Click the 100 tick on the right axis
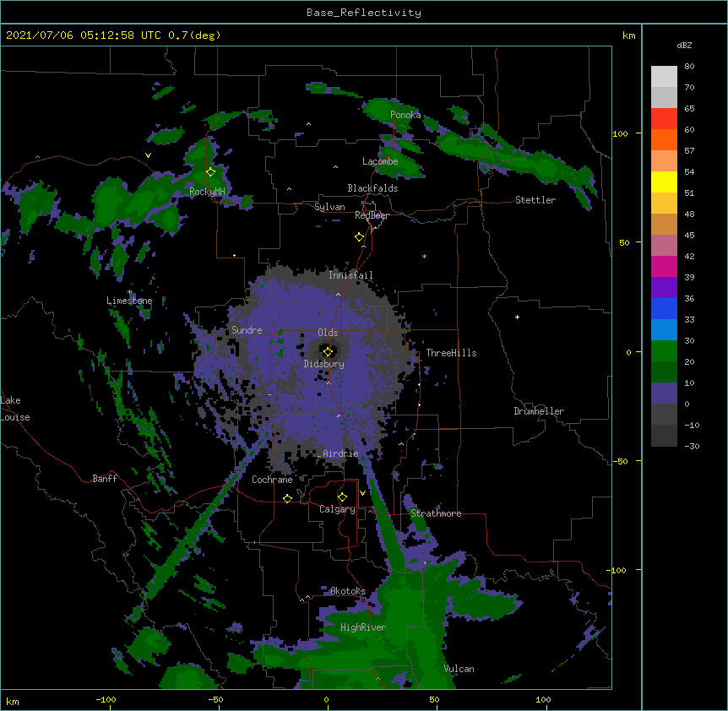 coord(620,133)
